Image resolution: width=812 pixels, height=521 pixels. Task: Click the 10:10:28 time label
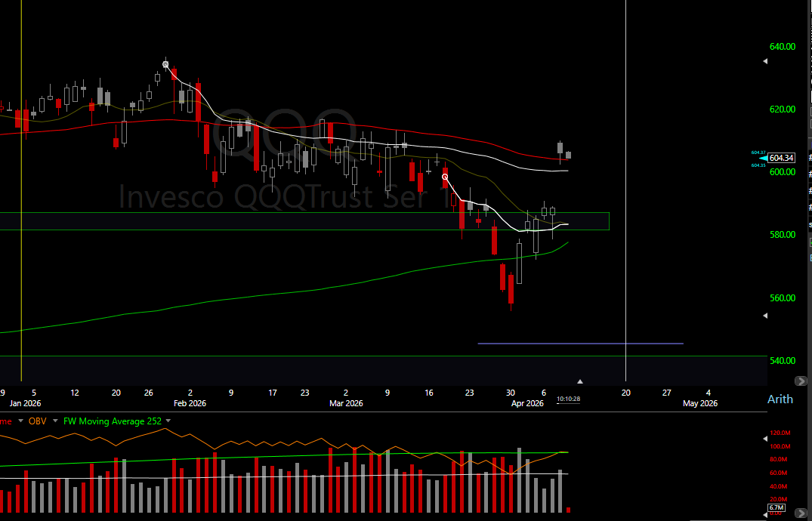568,399
